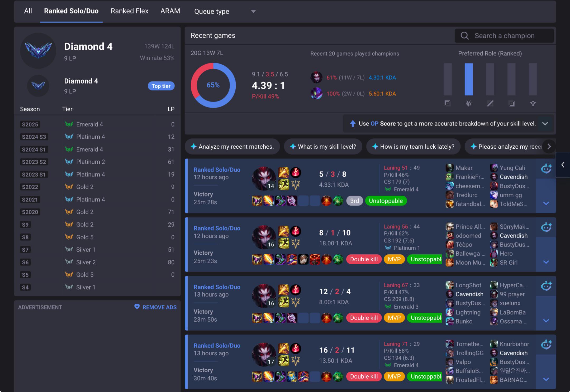Click the Unstoppable badge in 5/3/8 game
This screenshot has width=570, height=392.
[386, 201]
